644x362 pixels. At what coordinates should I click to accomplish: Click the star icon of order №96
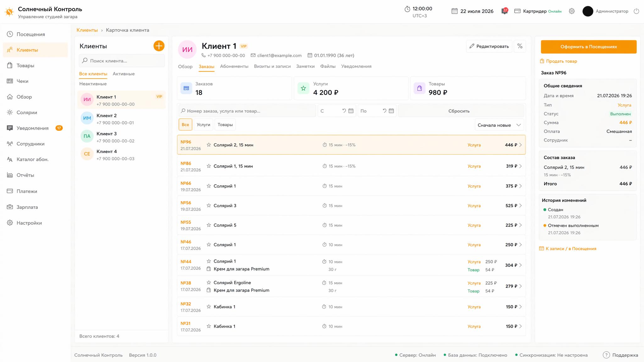tap(209, 145)
